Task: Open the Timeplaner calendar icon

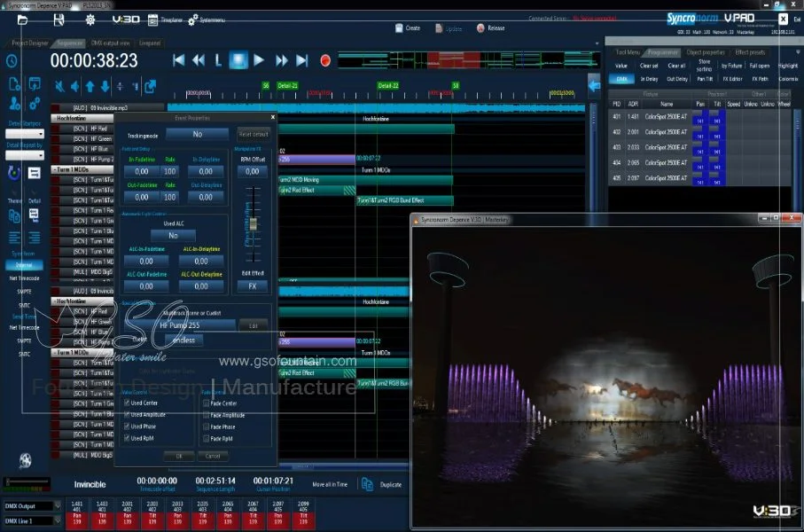Action: (152, 20)
